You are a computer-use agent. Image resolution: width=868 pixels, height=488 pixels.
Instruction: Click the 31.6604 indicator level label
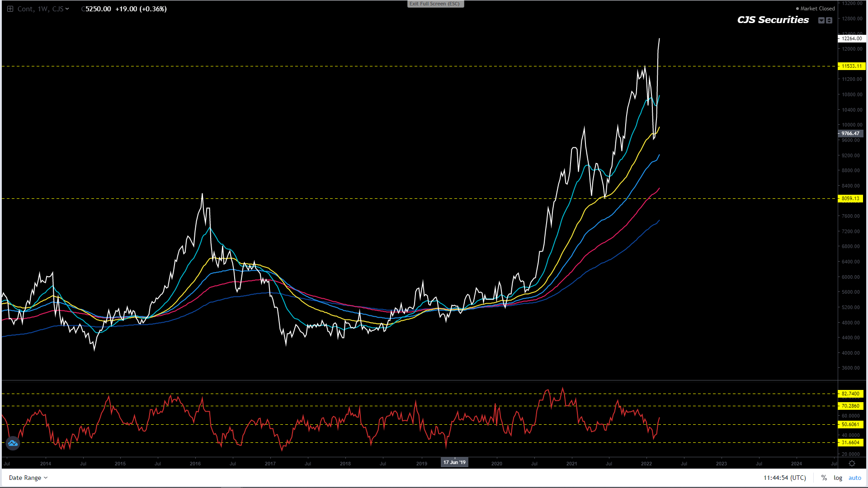pos(850,442)
